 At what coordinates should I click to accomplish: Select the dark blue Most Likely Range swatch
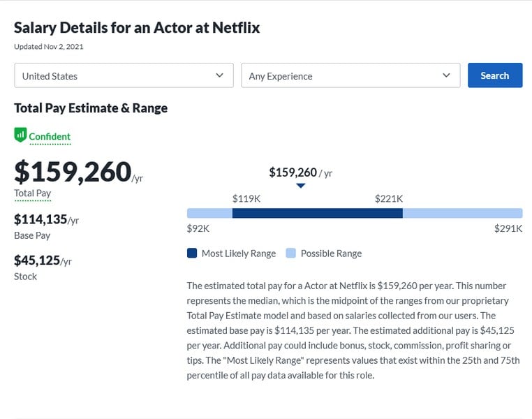point(192,253)
